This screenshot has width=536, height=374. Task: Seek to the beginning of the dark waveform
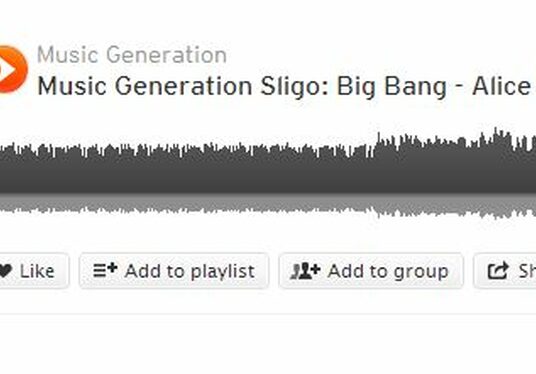coord(3,169)
